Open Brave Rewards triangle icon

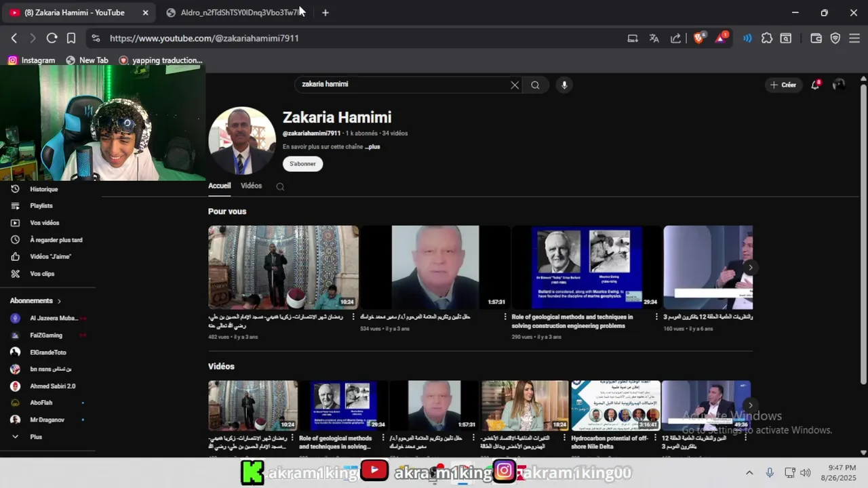tap(721, 38)
